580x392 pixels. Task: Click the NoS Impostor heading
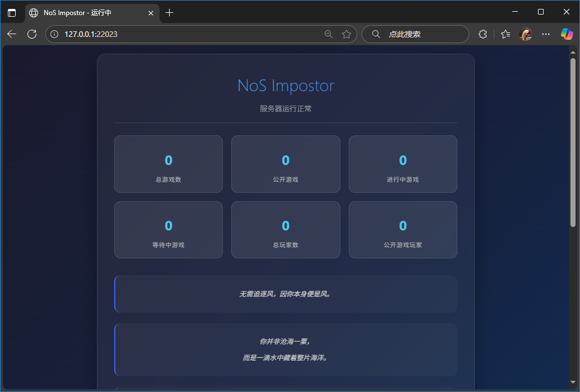pos(286,86)
